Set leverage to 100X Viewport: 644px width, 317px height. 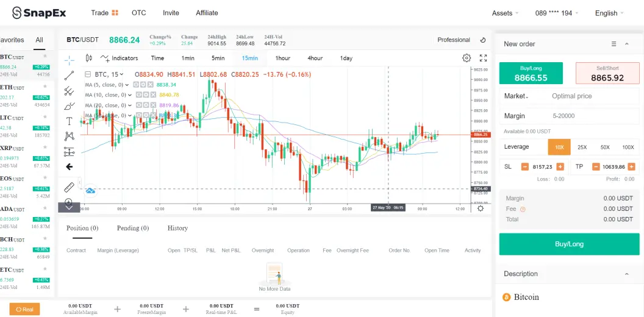(628, 147)
